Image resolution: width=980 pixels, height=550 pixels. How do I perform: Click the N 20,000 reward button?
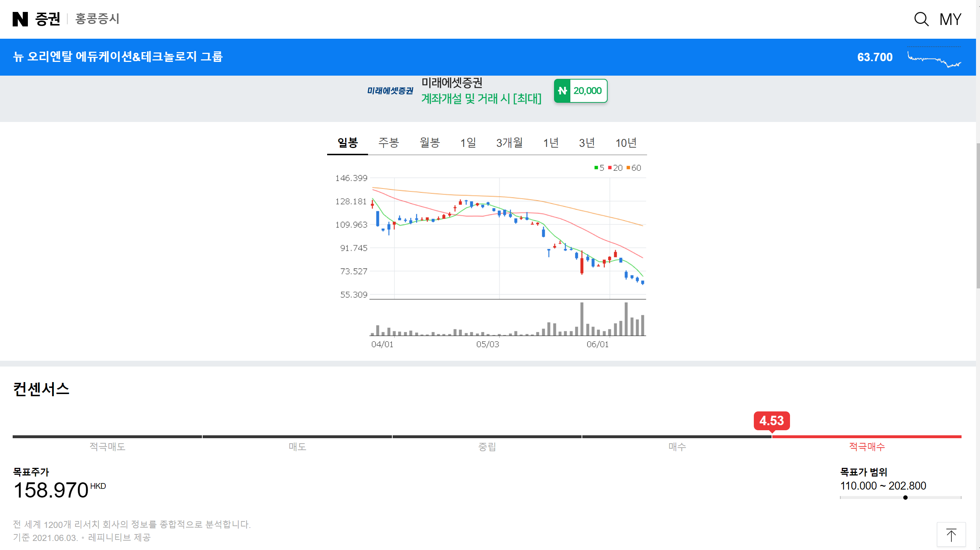[x=580, y=91]
